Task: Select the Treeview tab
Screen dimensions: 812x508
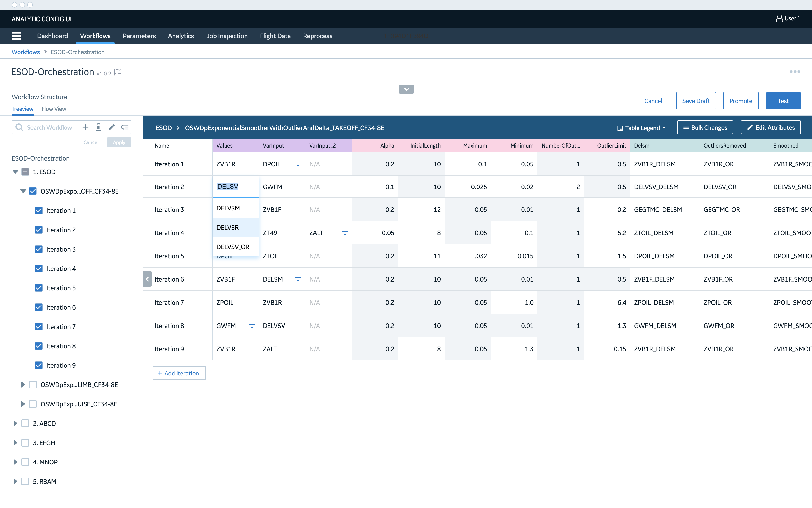Action: (22, 109)
